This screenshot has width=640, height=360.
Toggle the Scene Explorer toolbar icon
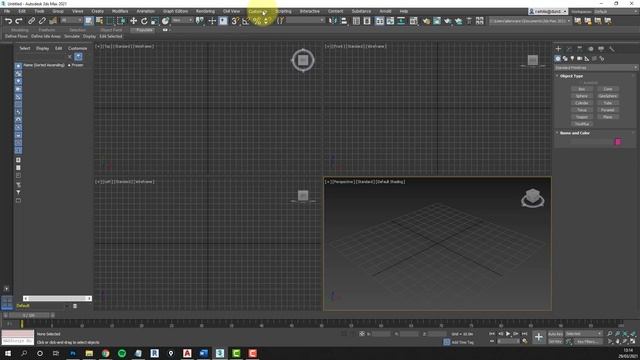[x=356, y=21]
